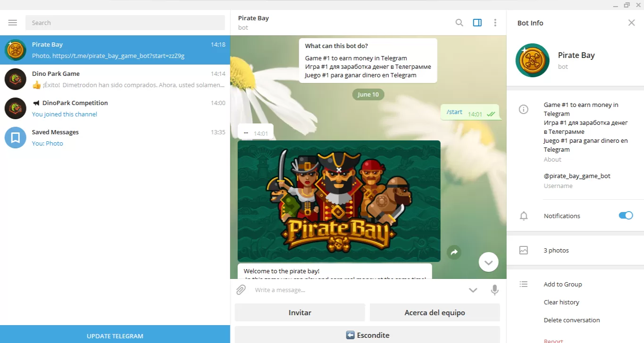Screen dimensions: 644x343
Task: Open the Pirate Bay chat avatar
Action: (15, 50)
